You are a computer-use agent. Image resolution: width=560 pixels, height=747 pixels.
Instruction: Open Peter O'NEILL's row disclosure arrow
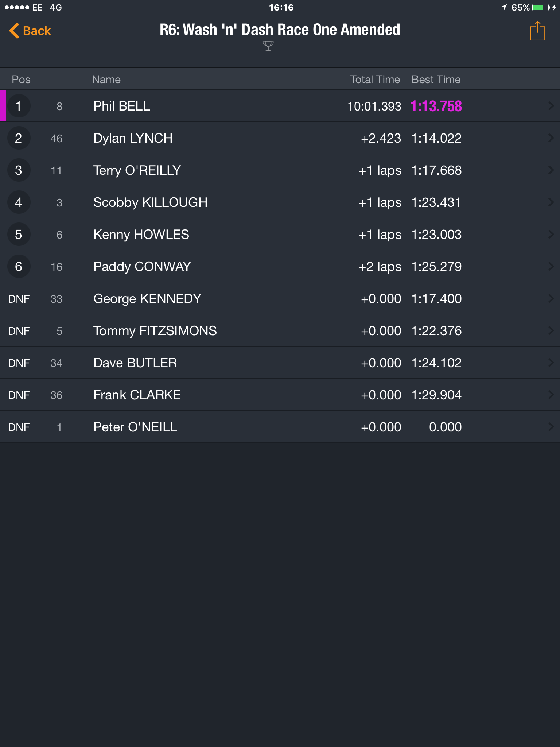tap(551, 427)
